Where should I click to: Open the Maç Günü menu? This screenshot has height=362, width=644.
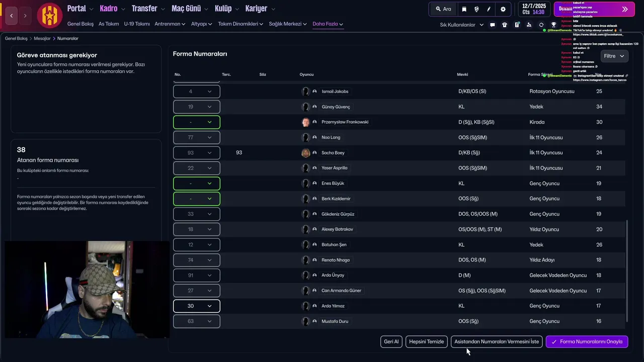(190, 9)
